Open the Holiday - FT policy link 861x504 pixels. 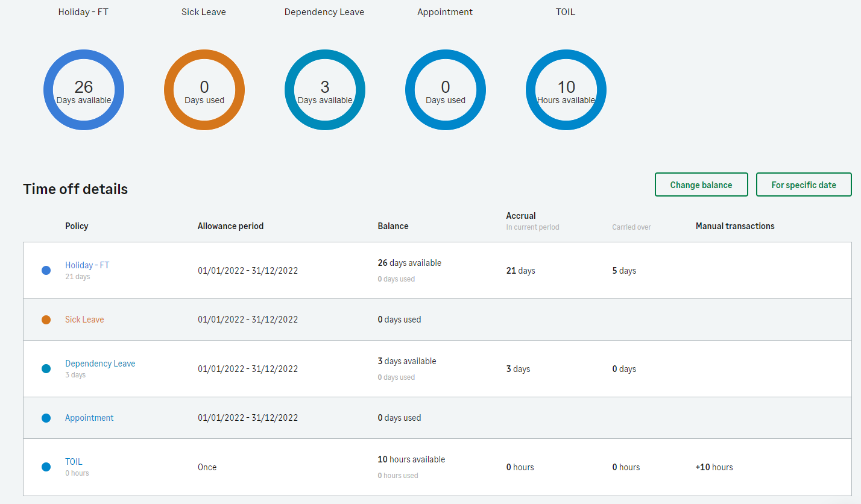(87, 265)
